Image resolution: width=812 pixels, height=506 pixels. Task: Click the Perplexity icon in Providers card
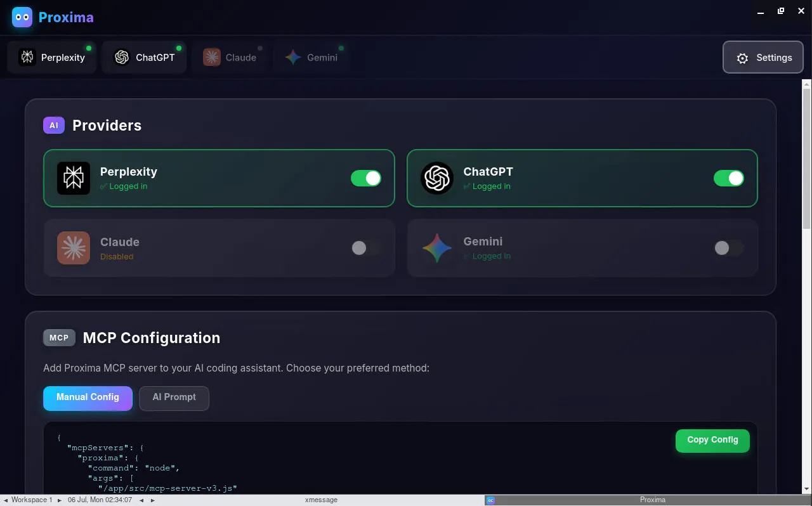74,178
